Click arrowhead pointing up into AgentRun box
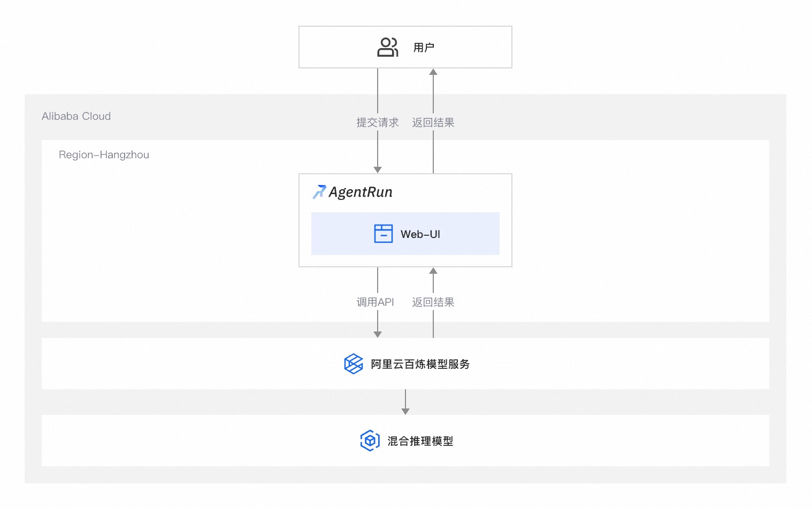812x509 pixels. coord(433,271)
